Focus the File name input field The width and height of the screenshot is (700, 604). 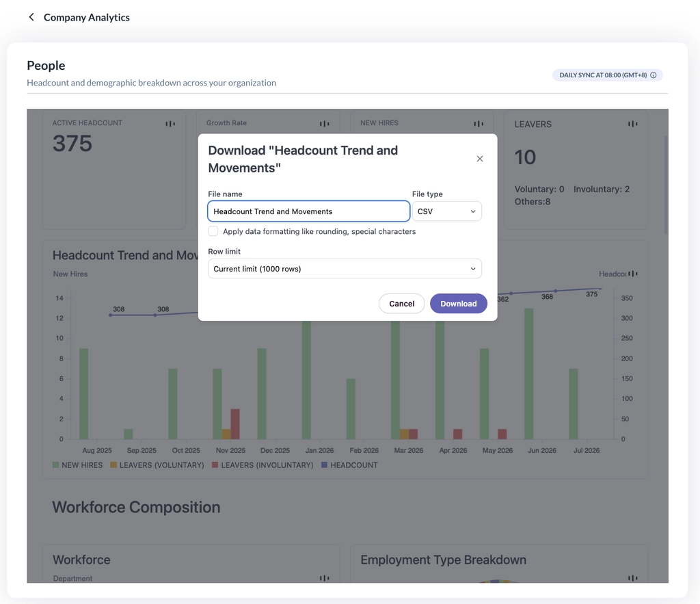click(x=308, y=211)
